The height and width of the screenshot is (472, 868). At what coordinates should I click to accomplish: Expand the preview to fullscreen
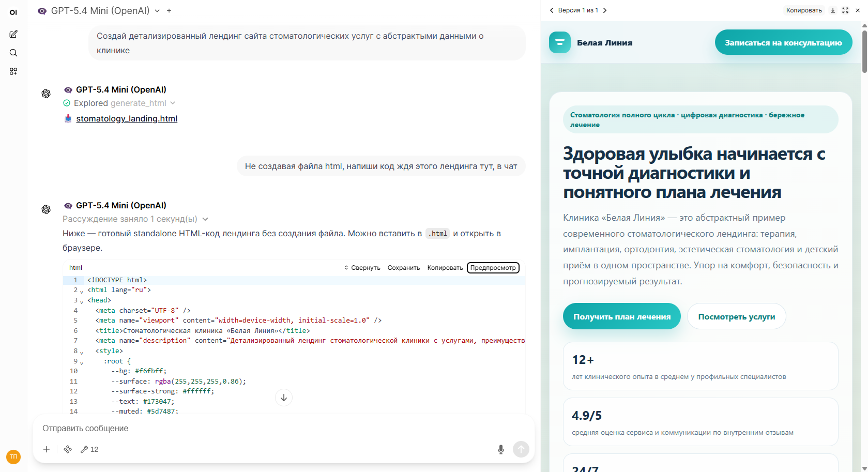(x=845, y=10)
